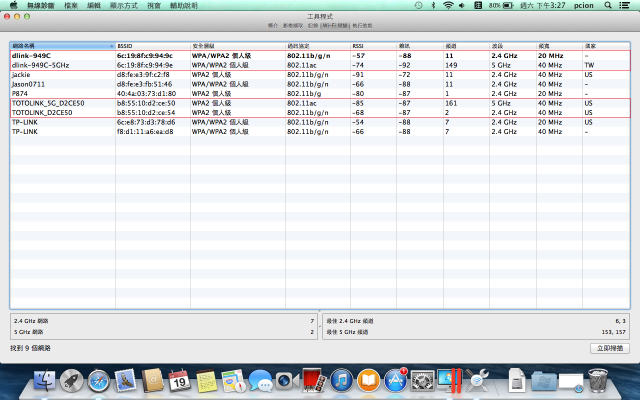Click BSSID 6c:e8:73:d3:78:d6 cell
This screenshot has height=400, width=640.
pyautogui.click(x=146, y=122)
